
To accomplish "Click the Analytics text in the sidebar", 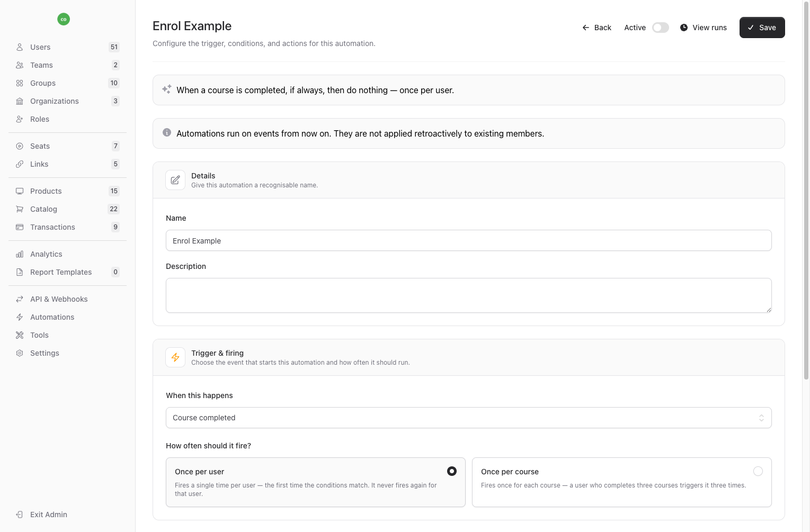I will click(46, 254).
